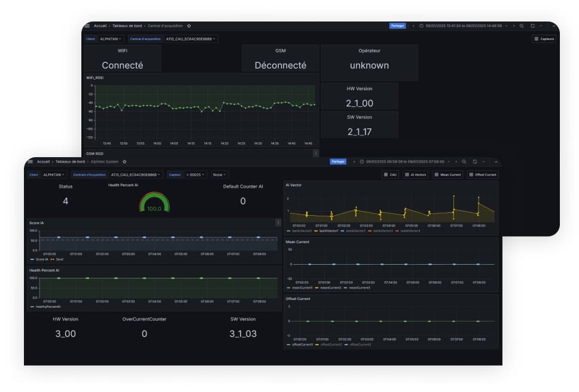Zoom out time range on Alphitan System dashboard
Image resolution: width=579 pixels, height=392 pixels.
coord(464,161)
